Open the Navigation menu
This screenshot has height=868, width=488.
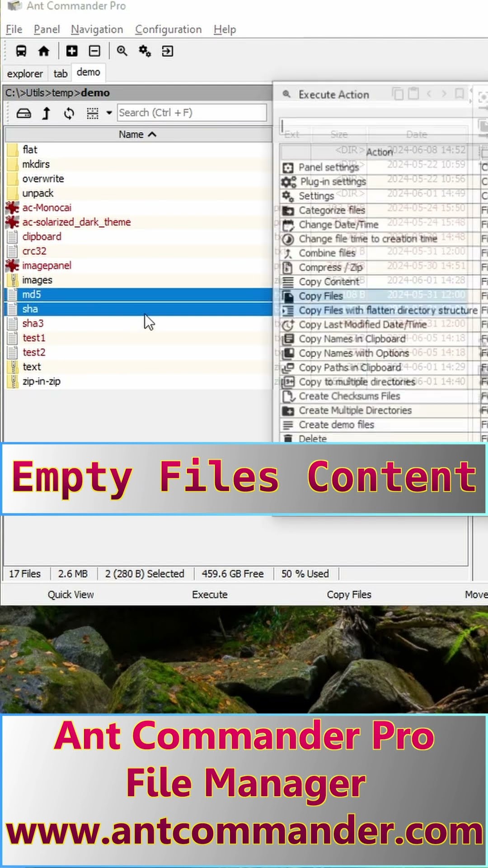click(x=97, y=29)
